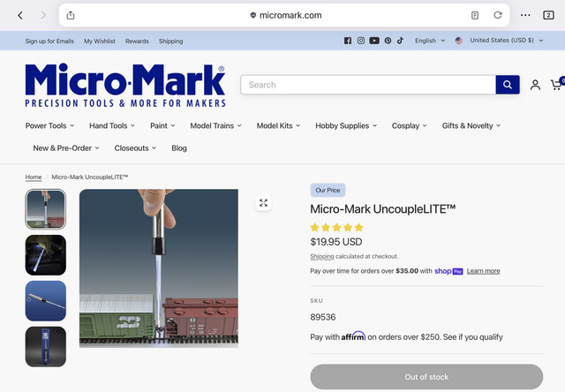
Task: Open the browser three-dot more menu
Action: (525, 15)
